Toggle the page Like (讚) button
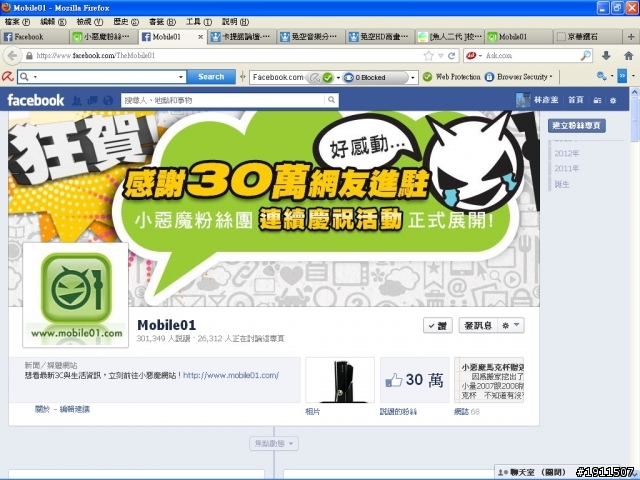 pos(438,326)
